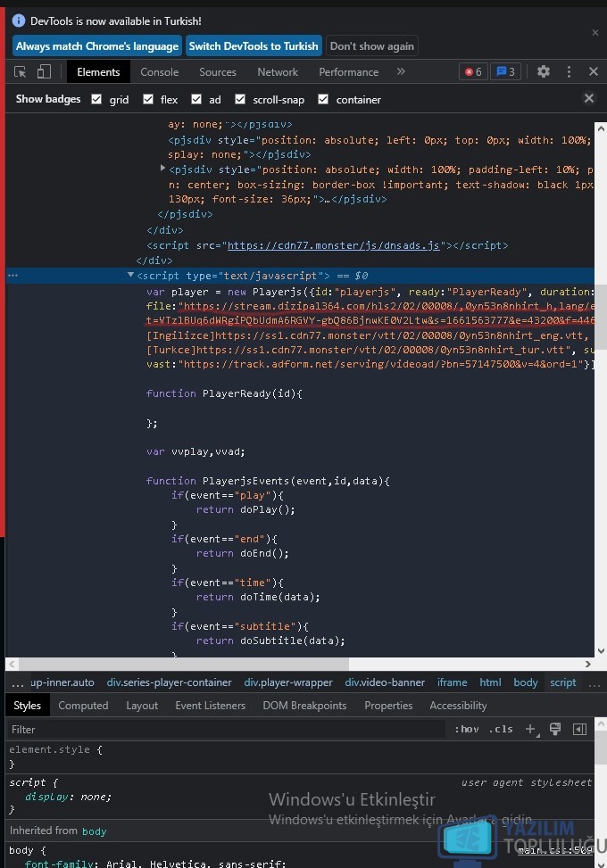Select the Styles pane tab
This screenshot has height=868, width=607.
click(27, 706)
